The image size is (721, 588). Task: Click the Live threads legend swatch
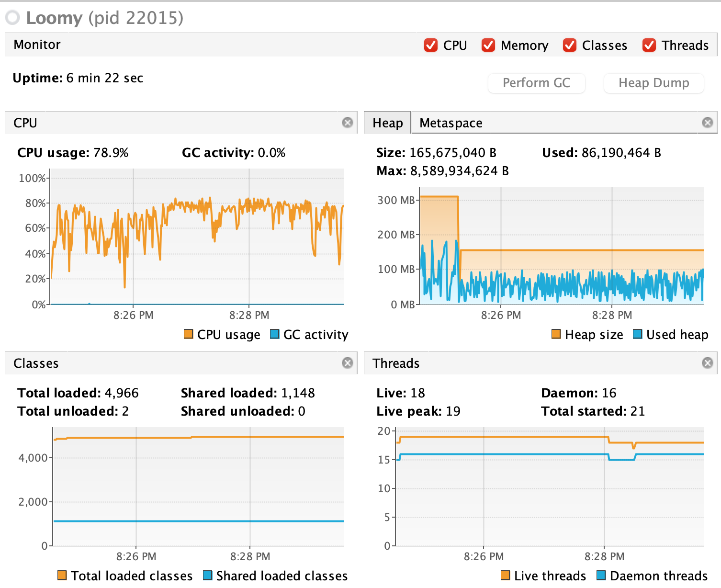506,575
